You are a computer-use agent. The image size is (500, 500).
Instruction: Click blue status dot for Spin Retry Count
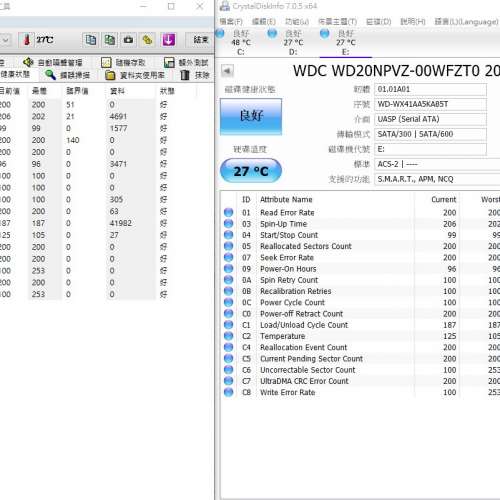click(229, 280)
